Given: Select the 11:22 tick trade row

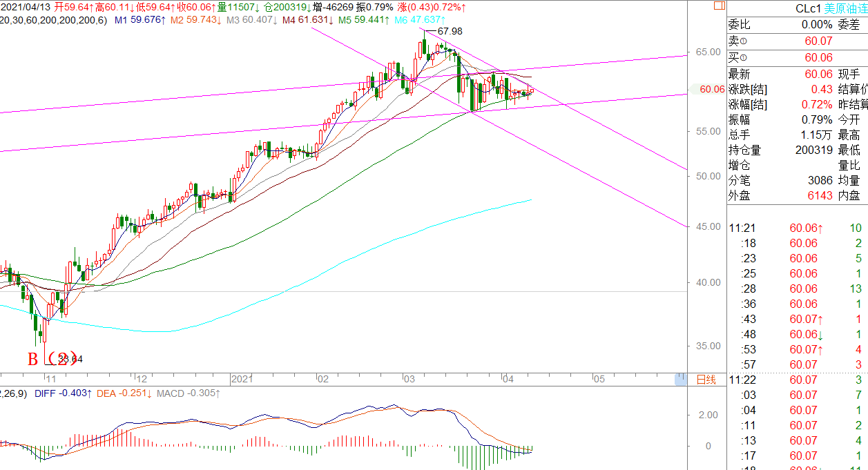Looking at the screenshot, I should pyautogui.click(x=797, y=380).
